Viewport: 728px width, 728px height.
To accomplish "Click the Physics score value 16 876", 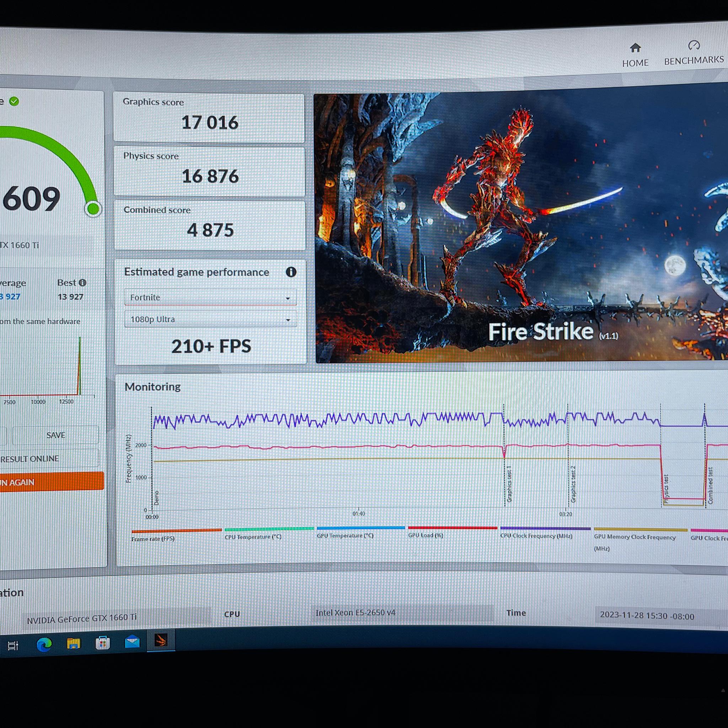I will pyautogui.click(x=210, y=176).
